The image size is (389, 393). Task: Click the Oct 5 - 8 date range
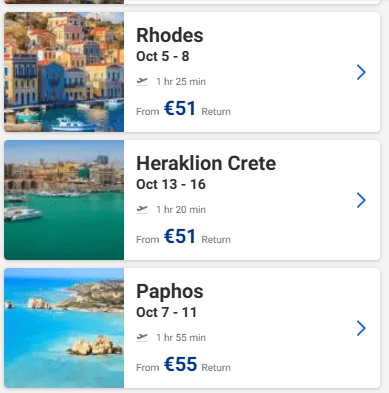coord(163,56)
